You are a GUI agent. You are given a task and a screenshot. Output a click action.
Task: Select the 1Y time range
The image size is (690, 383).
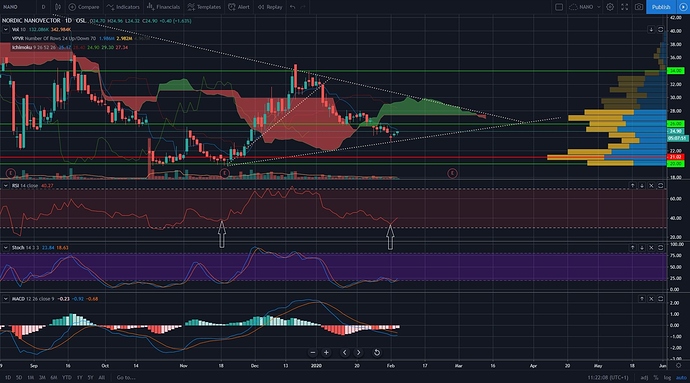(x=80, y=377)
